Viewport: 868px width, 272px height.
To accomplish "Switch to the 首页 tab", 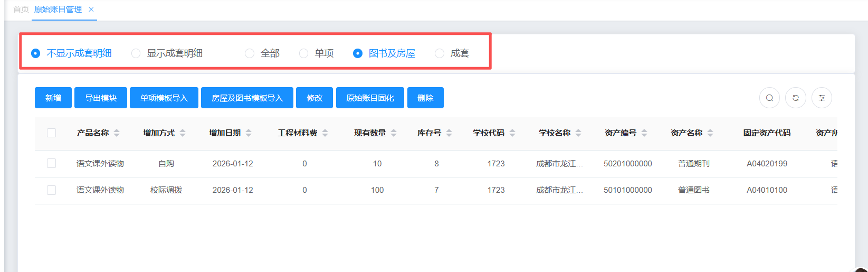I will tap(21, 10).
